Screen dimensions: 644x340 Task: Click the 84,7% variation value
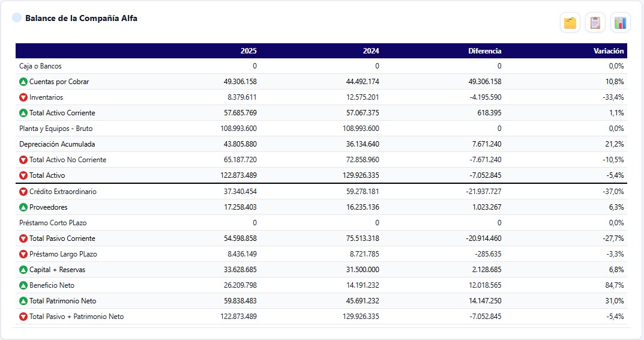615,285
